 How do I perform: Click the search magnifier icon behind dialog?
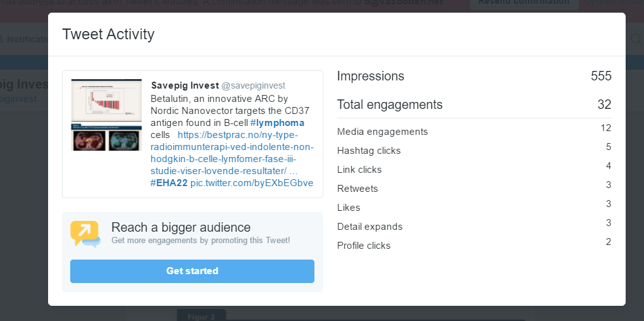point(636,39)
